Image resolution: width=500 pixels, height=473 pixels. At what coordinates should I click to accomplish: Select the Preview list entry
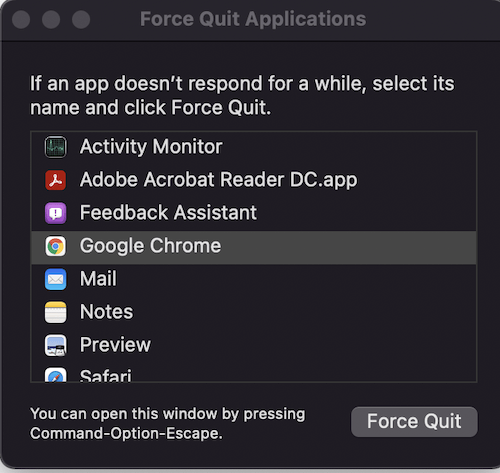pyautogui.click(x=254, y=345)
